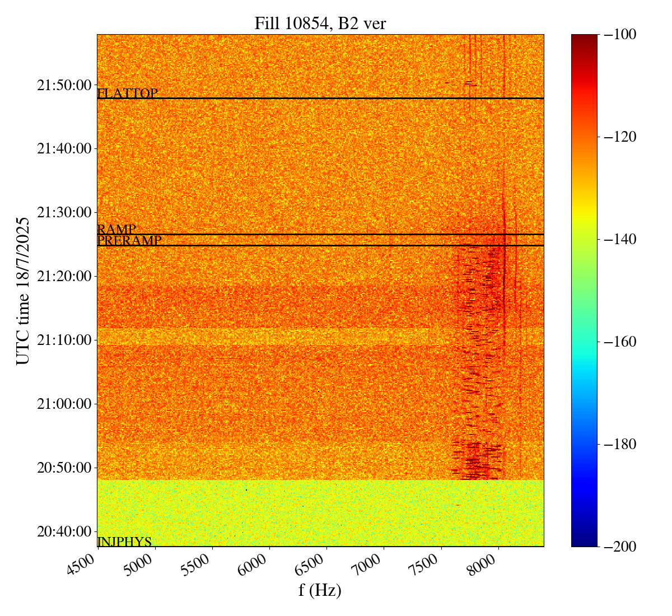Click the 21:50:00 time tick label
The height and width of the screenshot is (616, 672).
64,85
